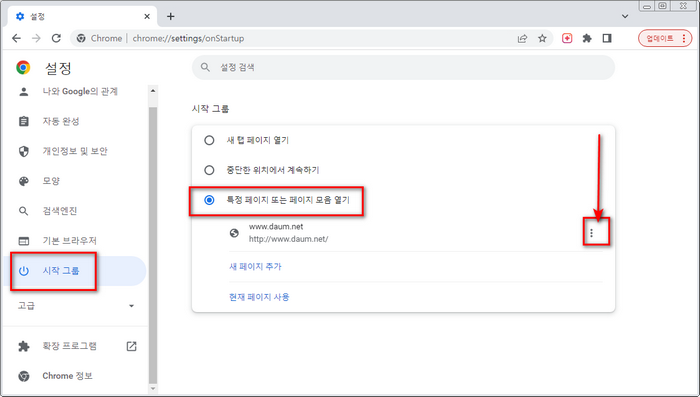
Task: Click the address bar URL chrome://settings/onStartup
Action: [188, 38]
